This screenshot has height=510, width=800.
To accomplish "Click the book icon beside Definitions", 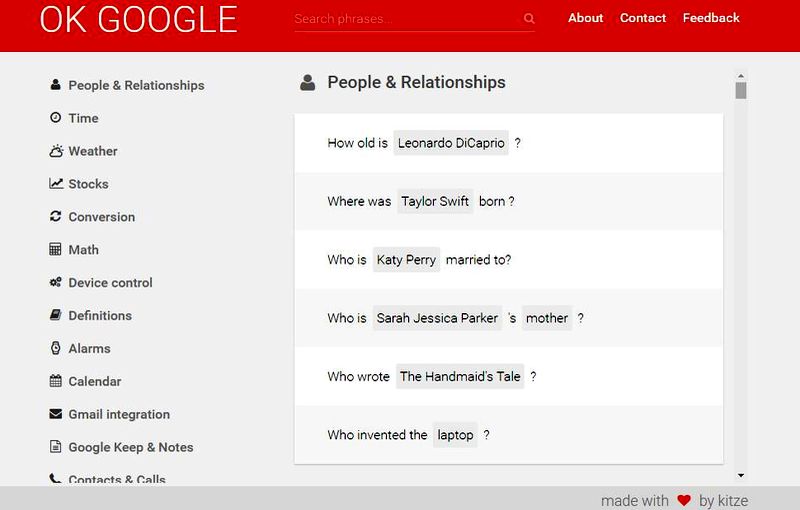I will click(x=56, y=315).
